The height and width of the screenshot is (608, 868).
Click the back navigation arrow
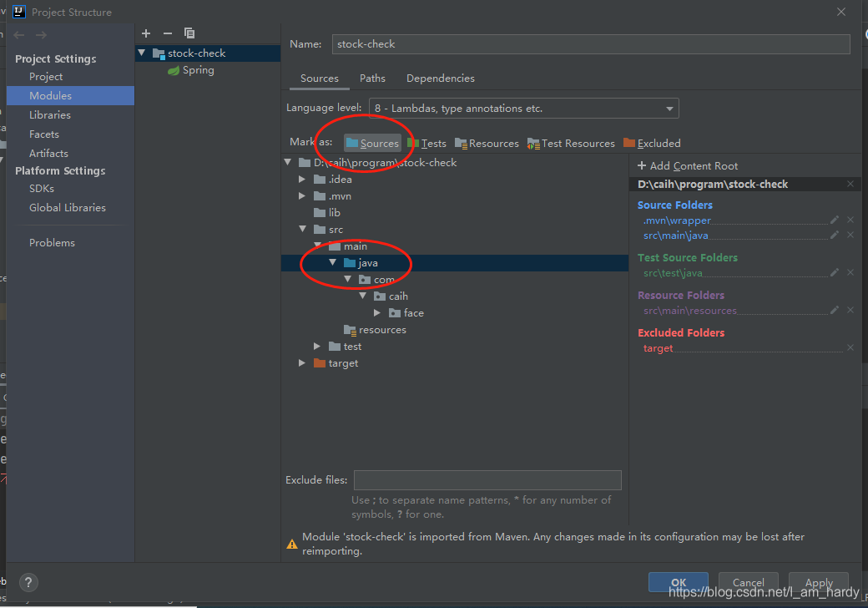pos(17,35)
